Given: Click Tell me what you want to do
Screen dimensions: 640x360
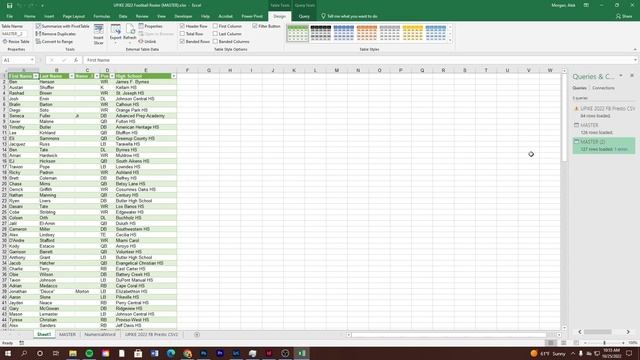Looking at the screenshot, I should point(349,16).
